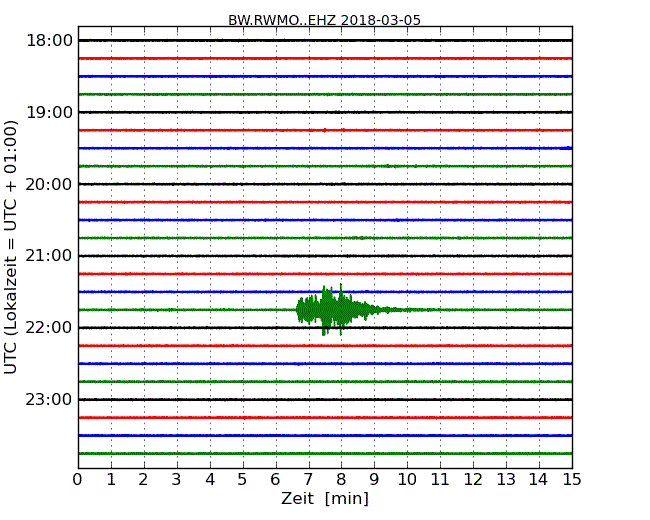
Task: Click the Zeit [min] x-axis title
Action: click(325, 498)
